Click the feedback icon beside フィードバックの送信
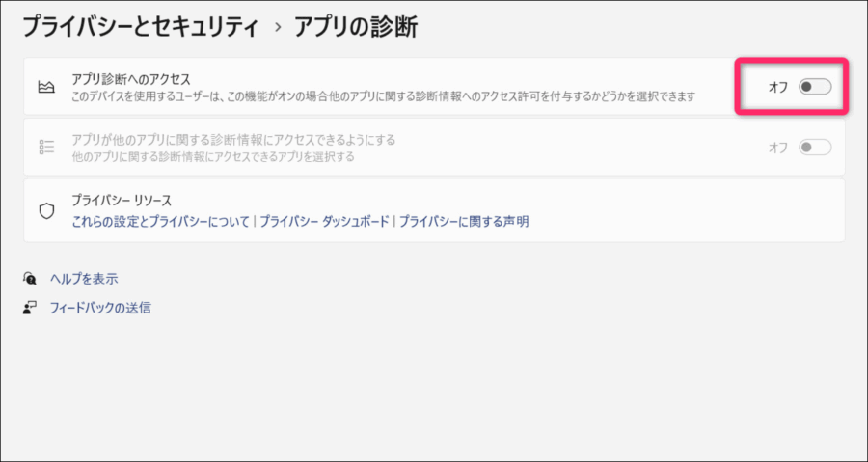The width and height of the screenshot is (868, 462). coord(30,309)
